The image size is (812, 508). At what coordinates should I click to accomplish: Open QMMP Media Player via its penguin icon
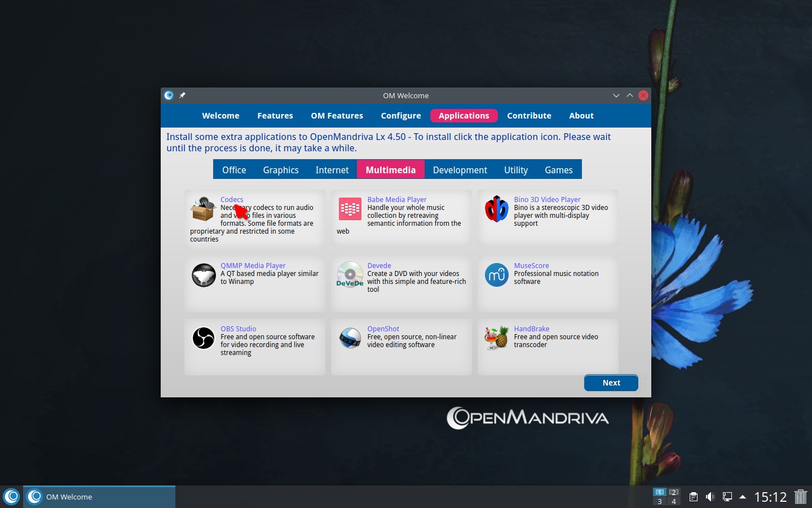[x=204, y=275]
